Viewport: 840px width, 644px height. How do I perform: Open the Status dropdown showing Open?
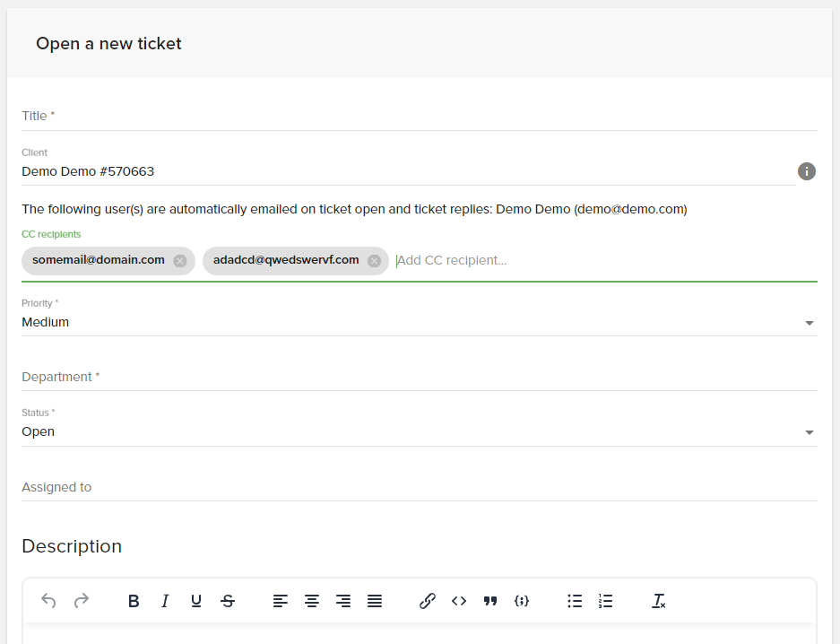[x=420, y=431]
